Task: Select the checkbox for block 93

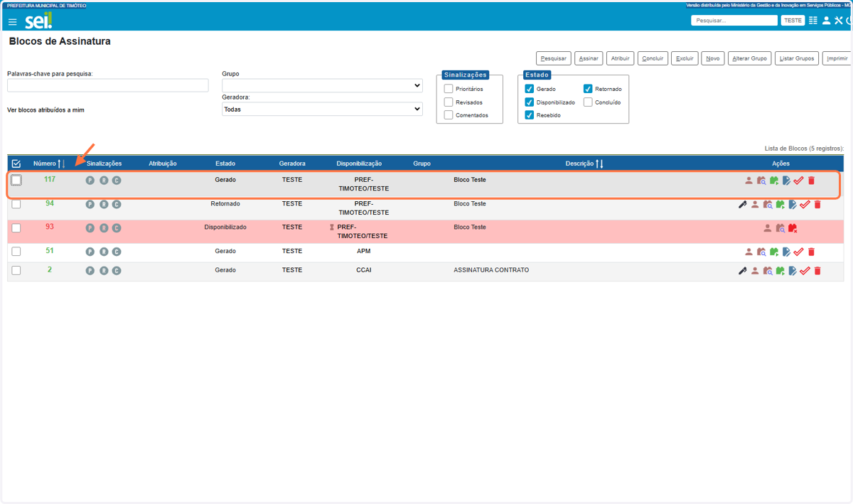Action: (16, 228)
